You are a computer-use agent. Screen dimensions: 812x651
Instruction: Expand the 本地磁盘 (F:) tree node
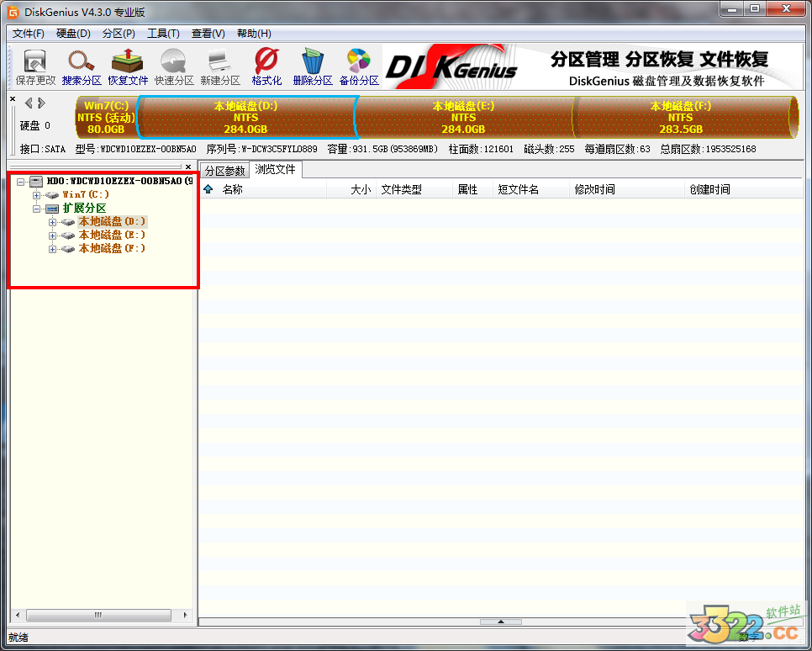point(52,249)
